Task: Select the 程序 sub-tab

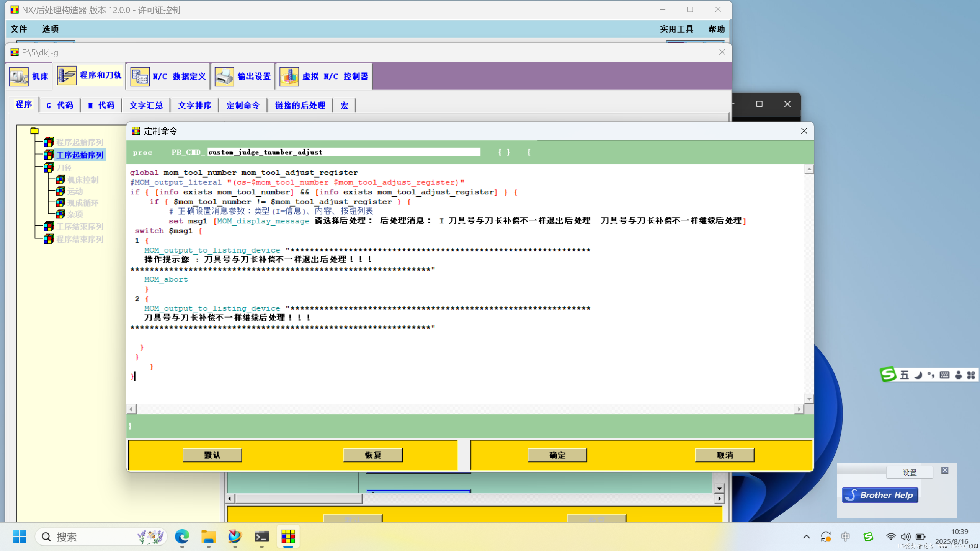Action: 24,104
